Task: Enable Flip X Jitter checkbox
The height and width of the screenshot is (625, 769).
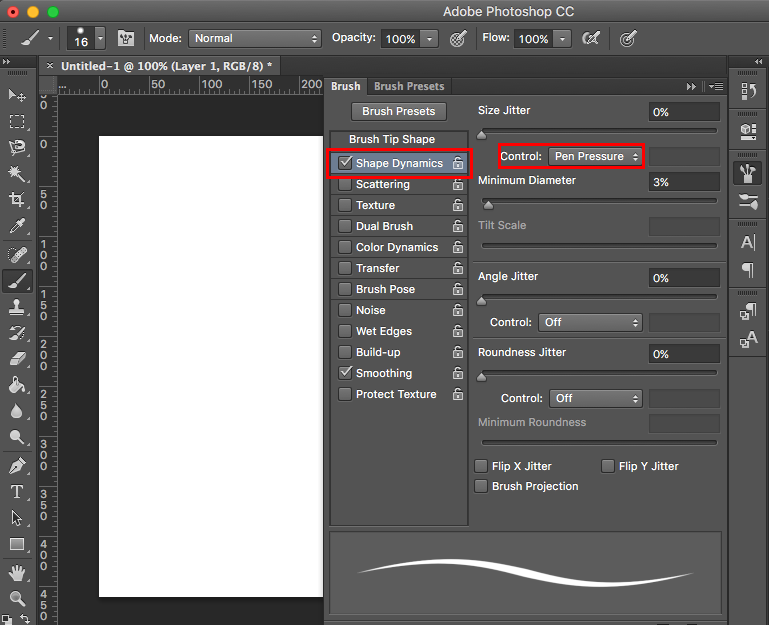Action: (482, 466)
